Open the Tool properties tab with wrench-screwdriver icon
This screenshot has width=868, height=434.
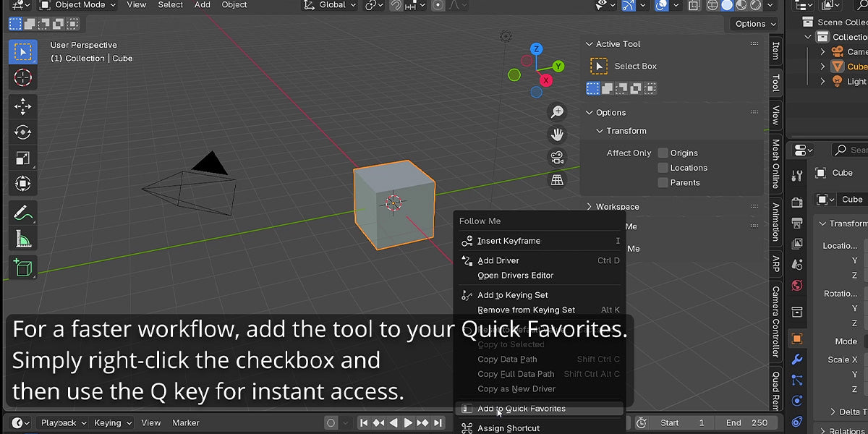point(797,175)
